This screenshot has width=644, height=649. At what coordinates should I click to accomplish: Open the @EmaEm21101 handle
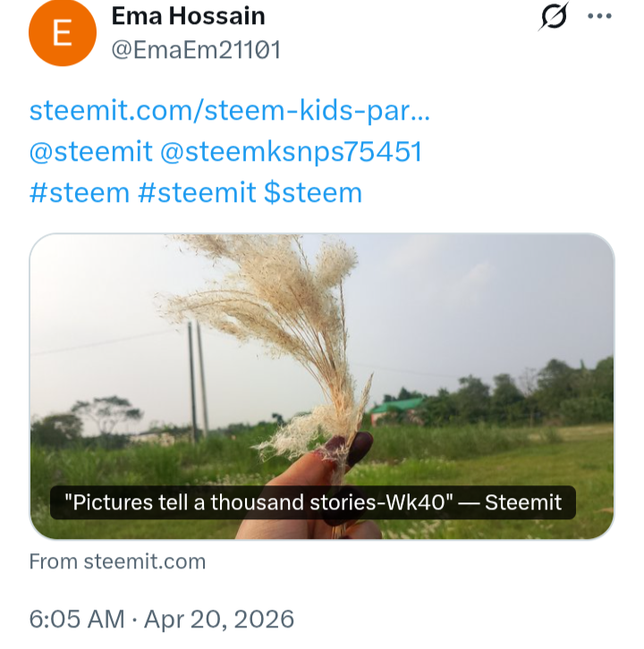click(x=197, y=50)
